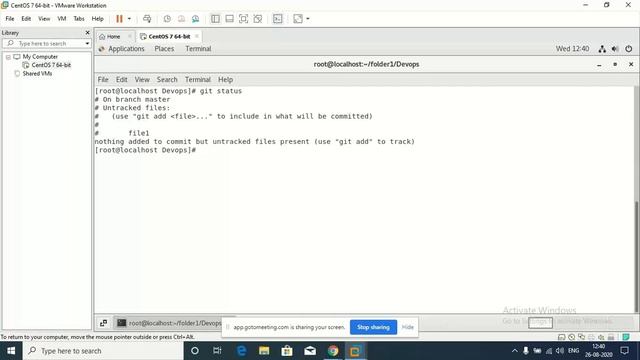Image resolution: width=640 pixels, height=360 pixels.
Task: Open GNOME Applications menu
Action: tap(126, 49)
